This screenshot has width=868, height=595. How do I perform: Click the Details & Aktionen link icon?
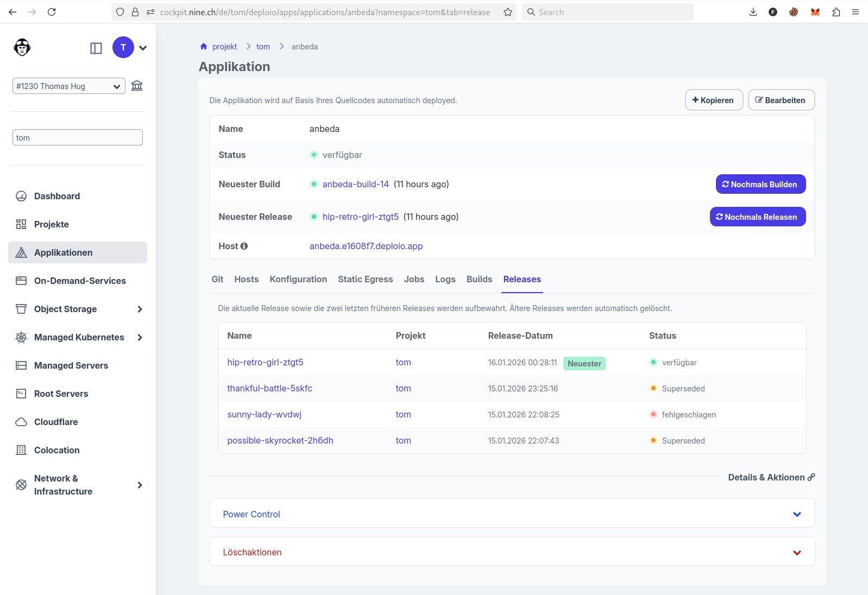[811, 477]
